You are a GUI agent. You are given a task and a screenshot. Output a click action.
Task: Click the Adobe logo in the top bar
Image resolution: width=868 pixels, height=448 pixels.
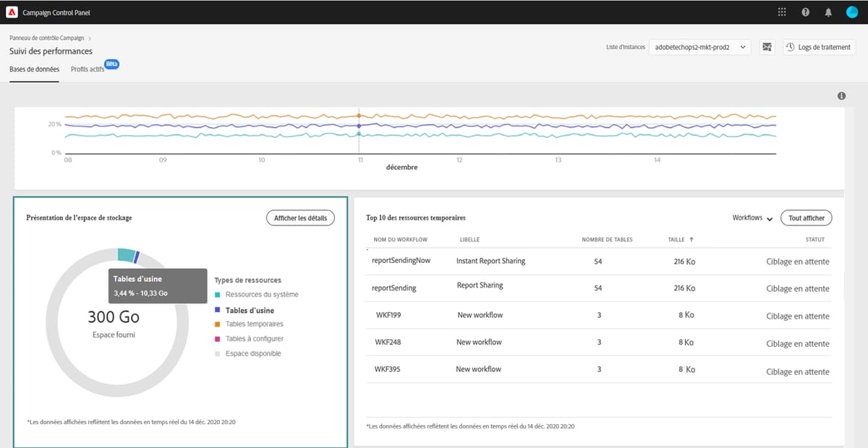click(12, 11)
